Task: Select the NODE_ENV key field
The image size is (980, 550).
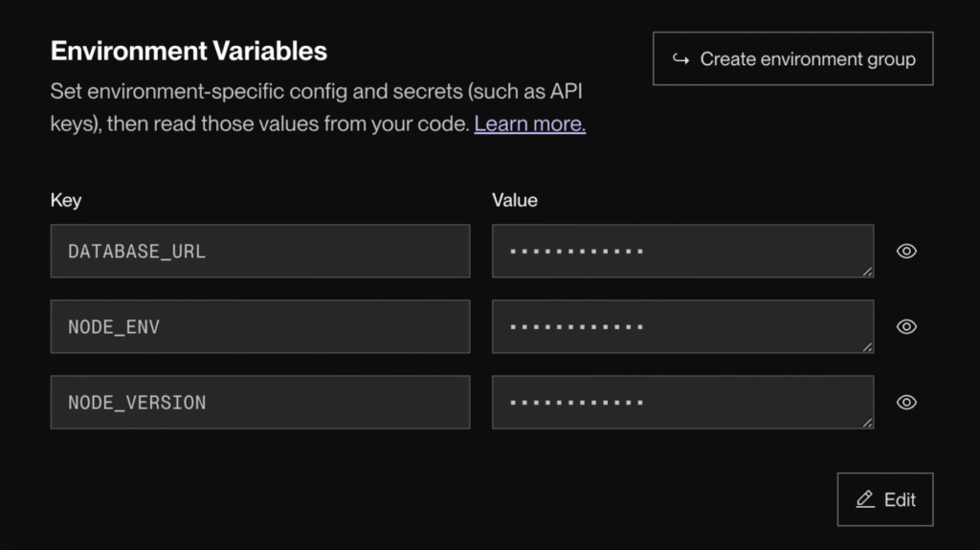Action: pos(259,327)
